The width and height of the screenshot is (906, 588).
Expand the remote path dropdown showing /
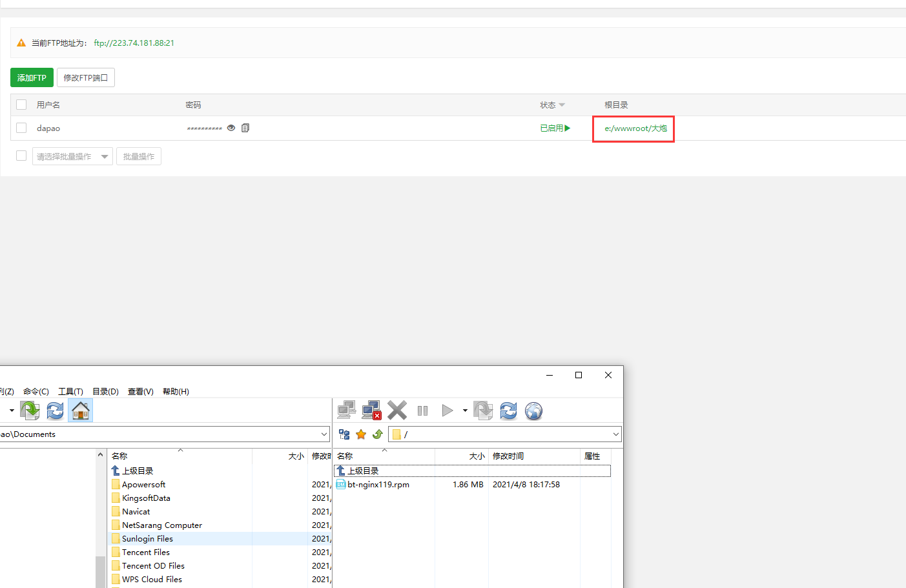coord(615,434)
